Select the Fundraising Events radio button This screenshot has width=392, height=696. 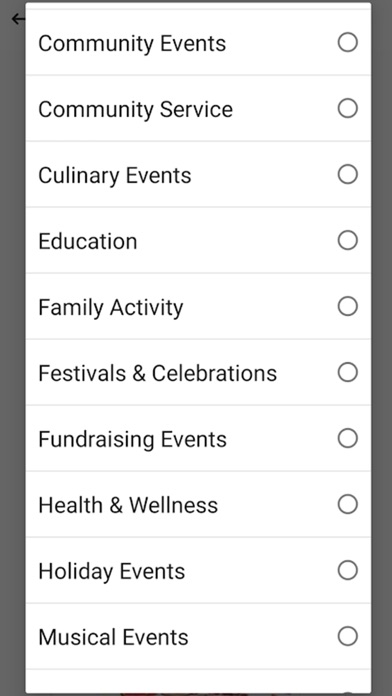coord(348,438)
